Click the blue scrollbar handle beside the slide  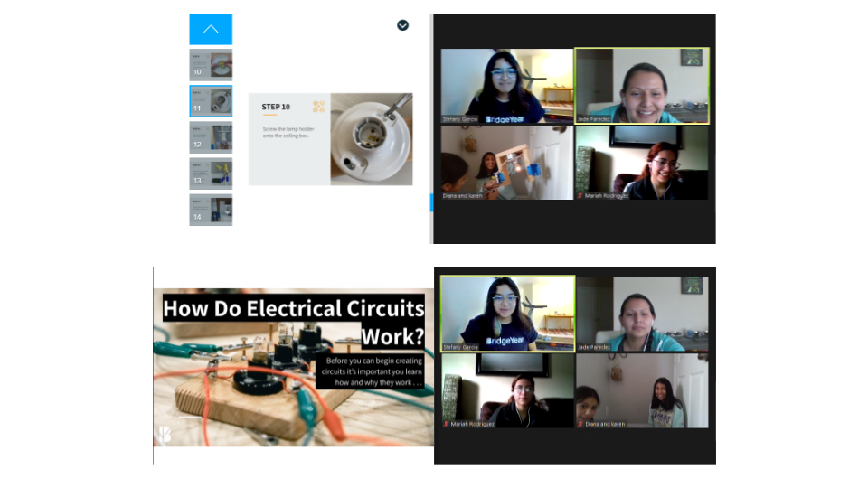coord(431,202)
